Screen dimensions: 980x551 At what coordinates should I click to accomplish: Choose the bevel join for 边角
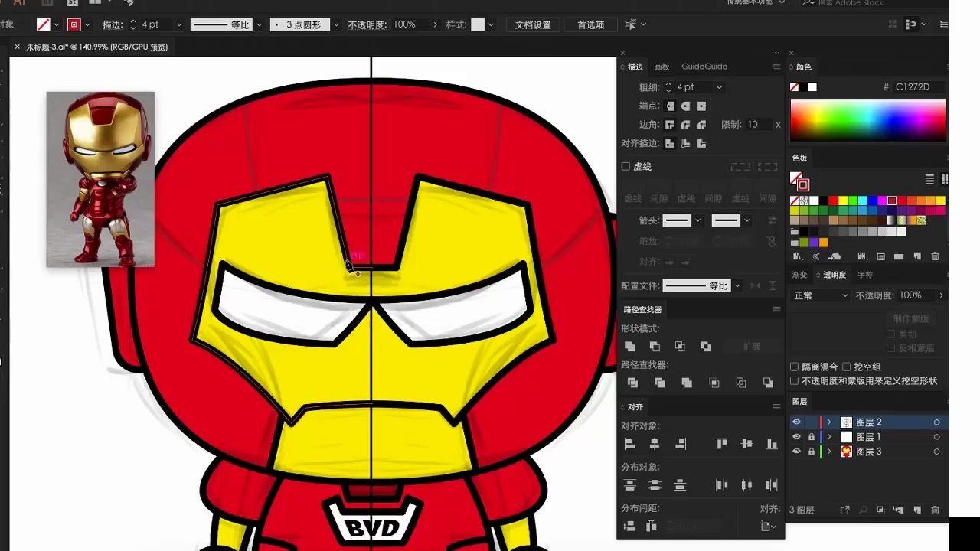tap(701, 125)
